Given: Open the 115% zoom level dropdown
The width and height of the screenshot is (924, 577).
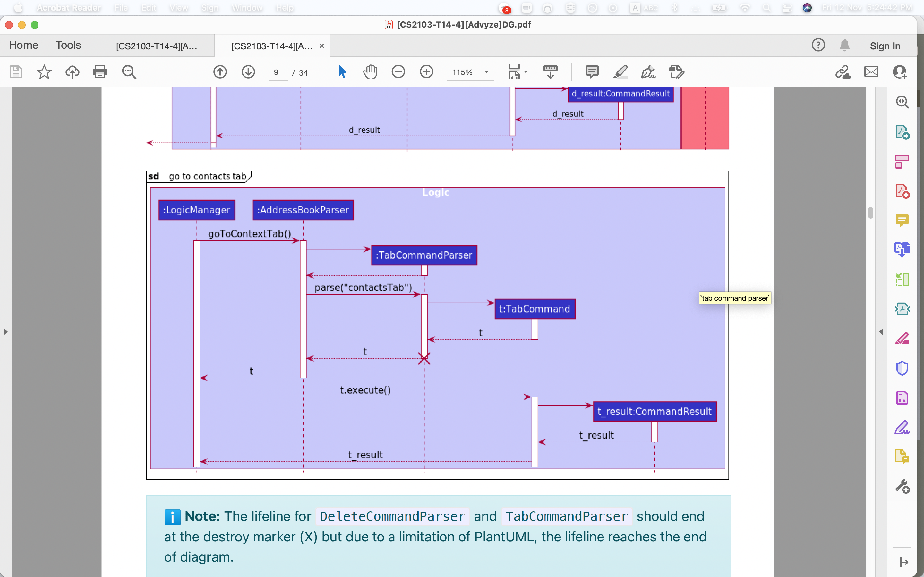Looking at the screenshot, I should (x=486, y=72).
